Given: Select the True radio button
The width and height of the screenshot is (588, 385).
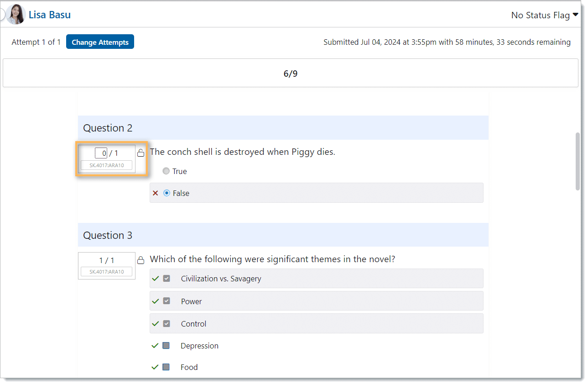Looking at the screenshot, I should point(167,171).
